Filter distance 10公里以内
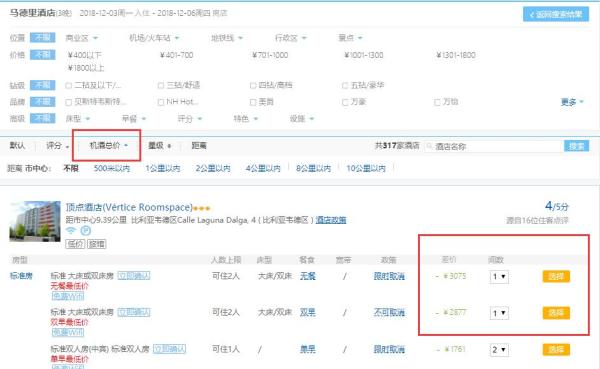The height and width of the screenshot is (369, 600). (366, 168)
